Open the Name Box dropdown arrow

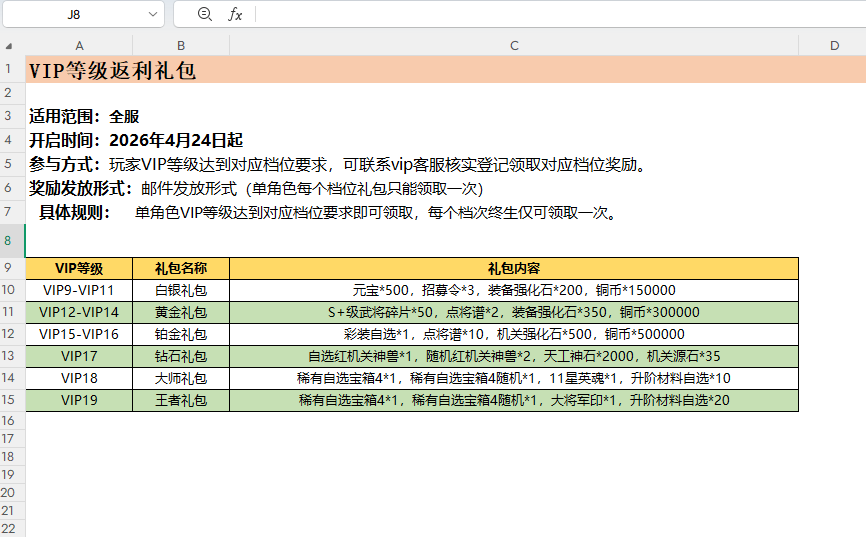pos(153,14)
